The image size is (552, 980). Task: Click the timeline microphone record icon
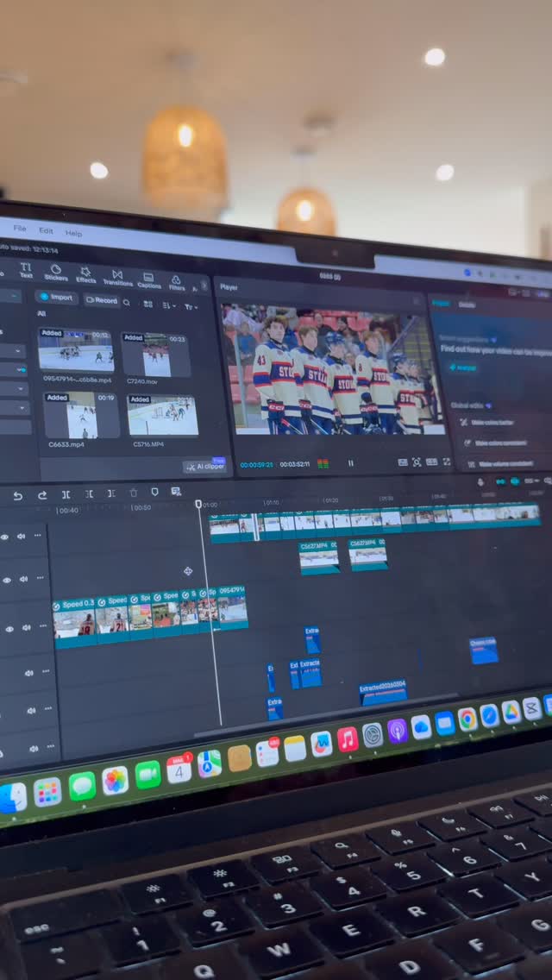[x=480, y=482]
